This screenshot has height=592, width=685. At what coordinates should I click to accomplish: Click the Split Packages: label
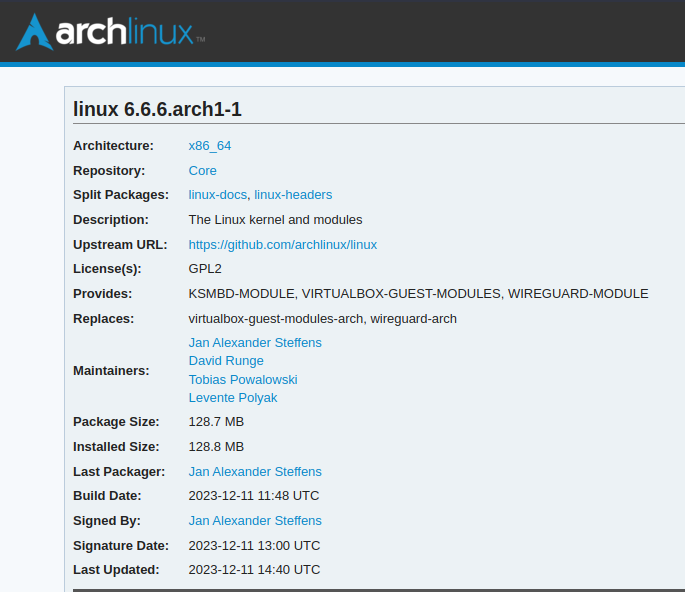click(121, 194)
